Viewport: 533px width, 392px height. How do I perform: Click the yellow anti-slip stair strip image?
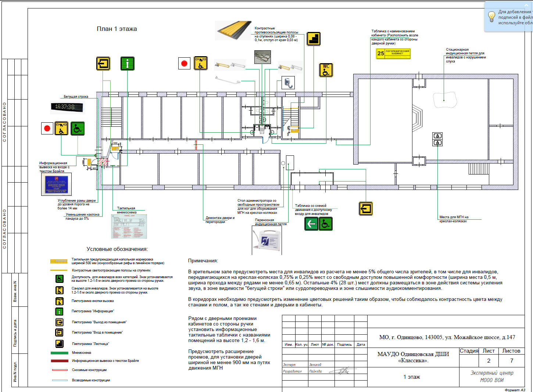click(233, 30)
